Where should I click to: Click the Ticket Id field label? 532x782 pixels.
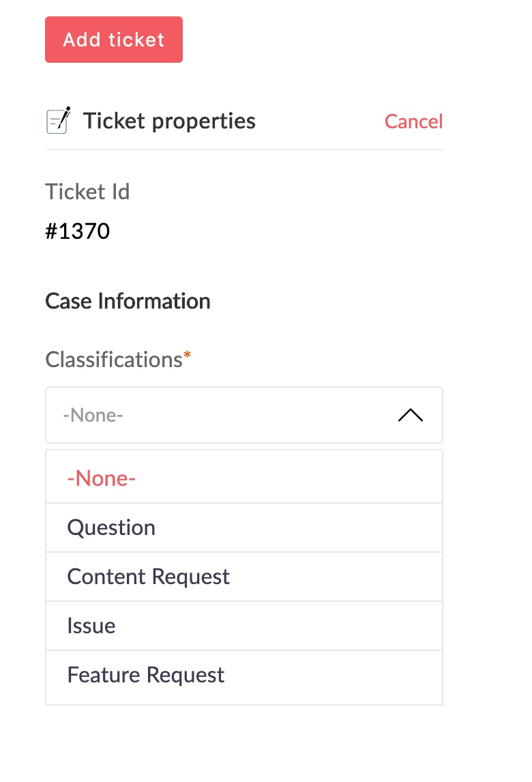point(87,192)
